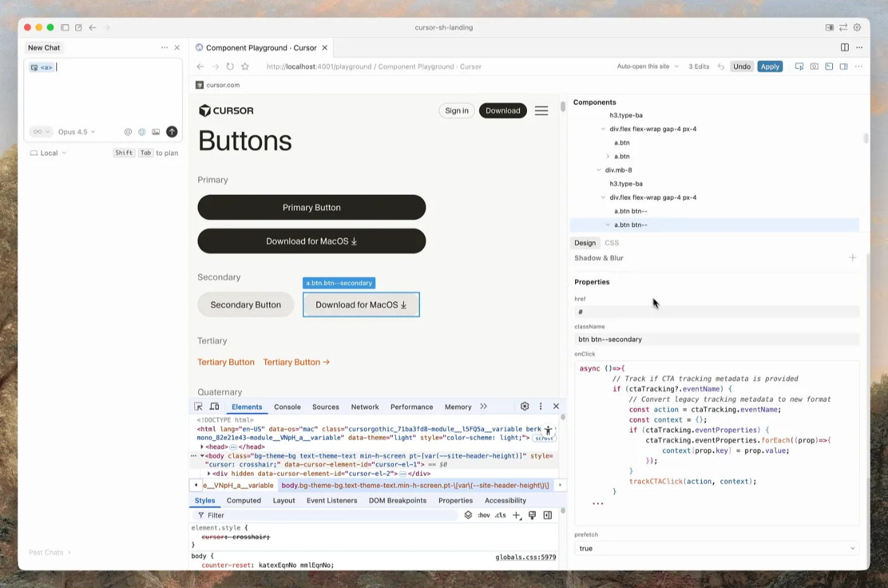Viewport: 888px width, 588px height.
Task: Start a new chat with the compose icon
Action: (79, 28)
